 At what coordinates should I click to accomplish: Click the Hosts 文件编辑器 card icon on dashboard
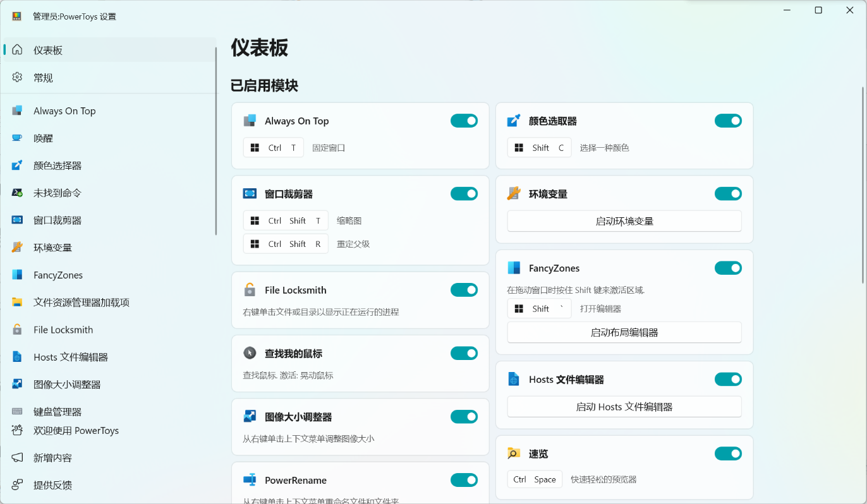pyautogui.click(x=514, y=379)
